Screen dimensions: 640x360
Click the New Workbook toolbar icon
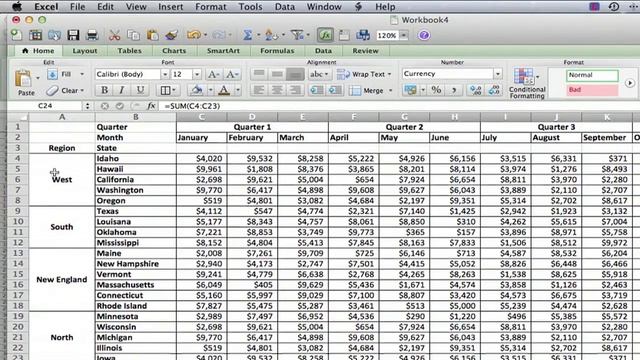tap(16, 35)
